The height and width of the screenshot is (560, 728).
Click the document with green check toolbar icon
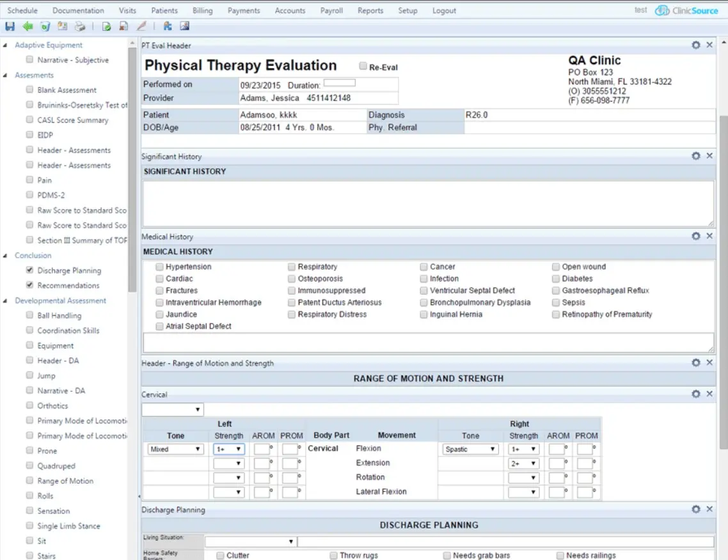[x=106, y=26]
